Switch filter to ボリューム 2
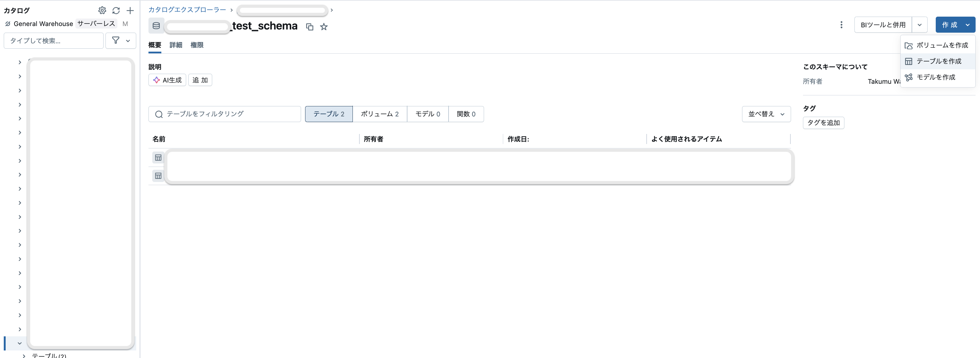This screenshot has height=358, width=980. (380, 114)
